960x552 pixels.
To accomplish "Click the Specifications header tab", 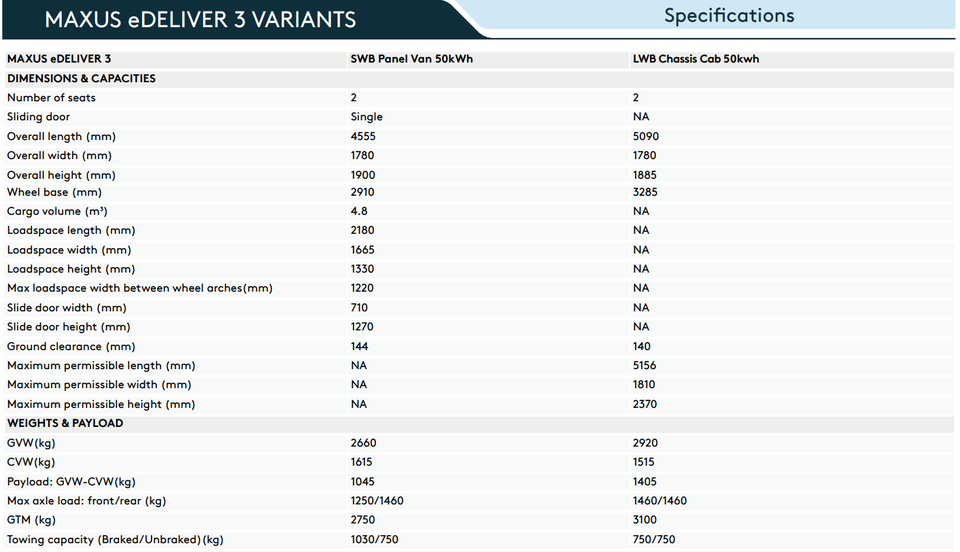I will coord(729,16).
